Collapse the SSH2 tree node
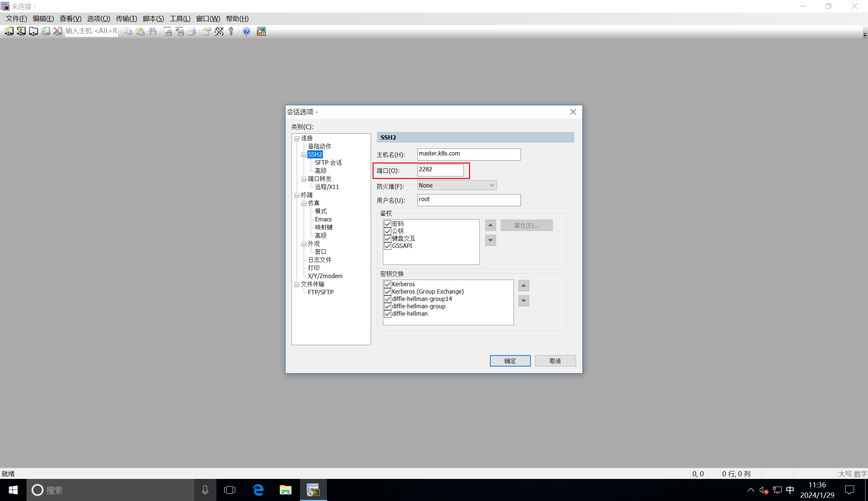 coord(304,155)
